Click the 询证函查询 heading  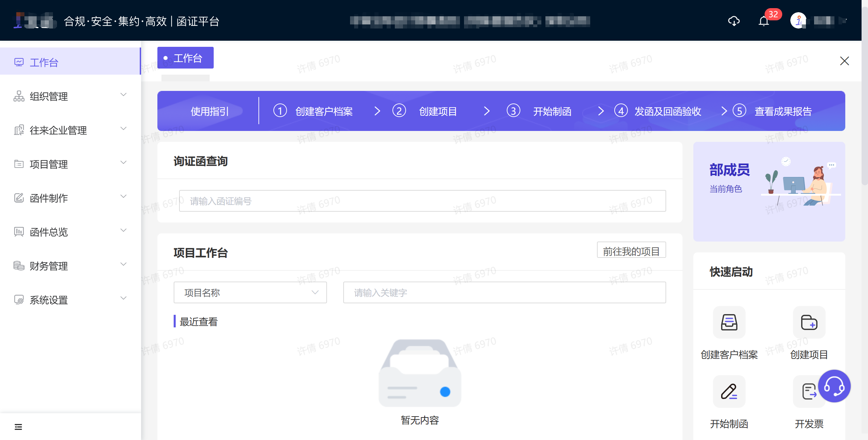point(200,161)
